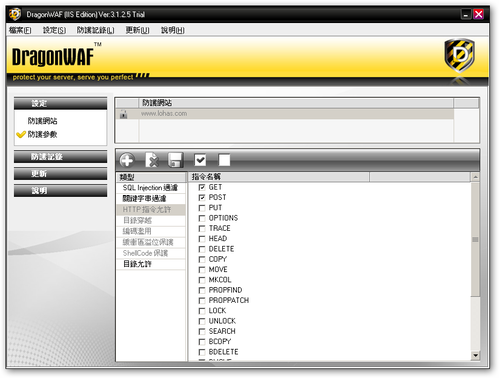Select the 關鍵字串過濾 type
This screenshot has height=378, width=499.
click(x=151, y=199)
